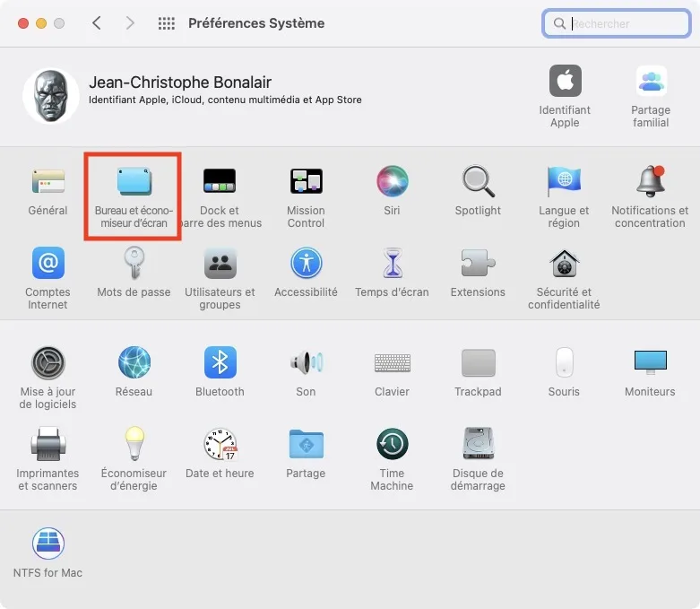Viewport: 700px width, 609px height.
Task: Click the forward navigation arrow
Action: pos(130,22)
